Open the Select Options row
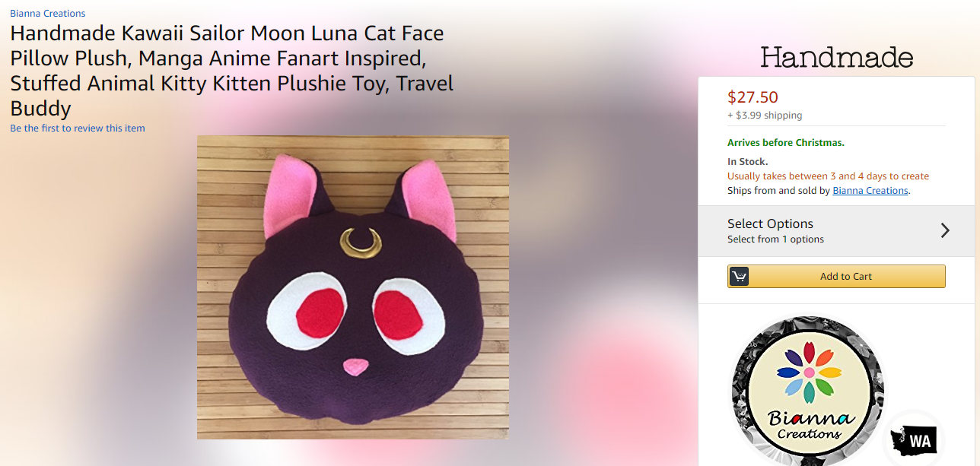Image resolution: width=980 pixels, height=466 pixels. pyautogui.click(x=837, y=231)
